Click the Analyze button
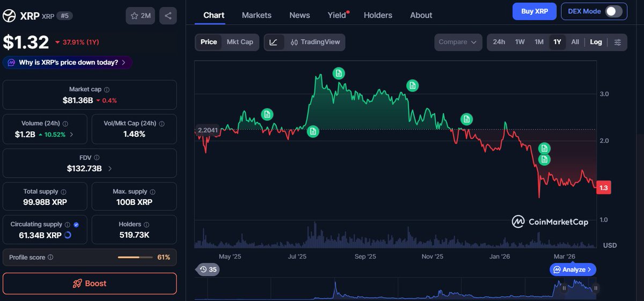This screenshot has width=644, height=301. coord(573,269)
